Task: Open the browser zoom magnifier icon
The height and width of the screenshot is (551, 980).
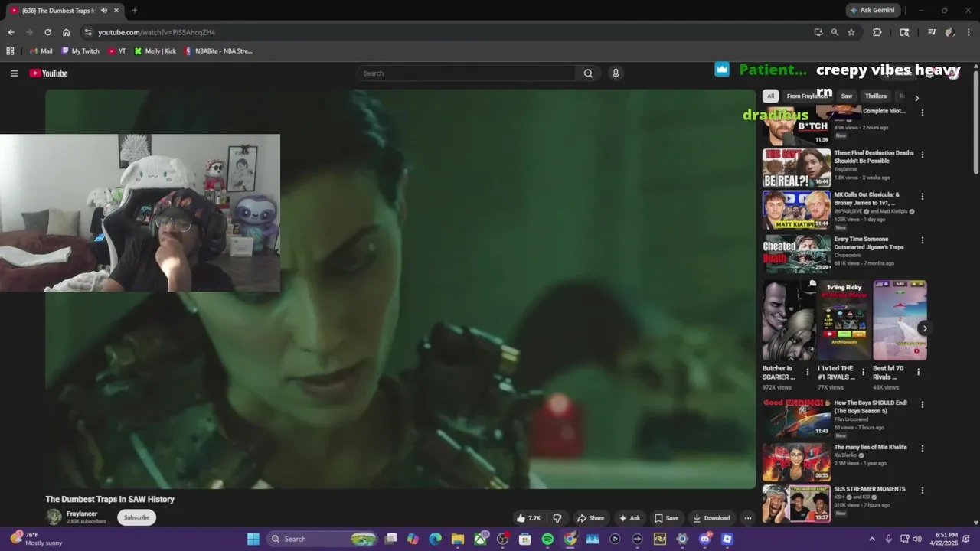Action: [835, 32]
